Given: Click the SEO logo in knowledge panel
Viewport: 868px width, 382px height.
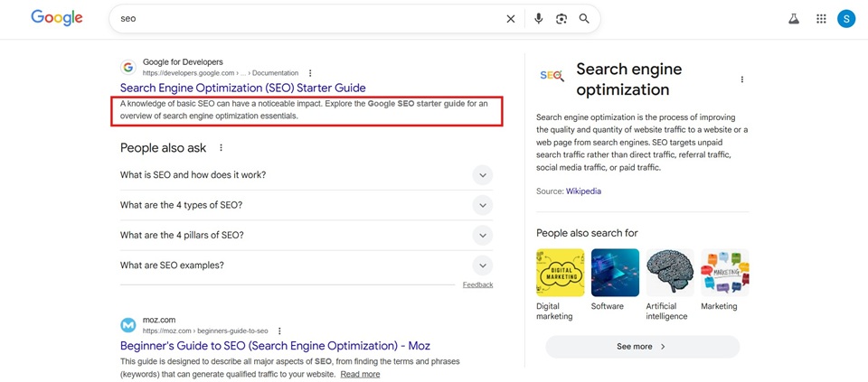Looking at the screenshot, I should (x=552, y=75).
